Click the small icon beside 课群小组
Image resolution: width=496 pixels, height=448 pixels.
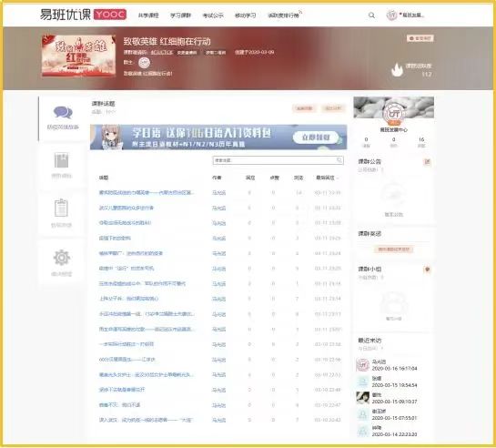point(427,270)
